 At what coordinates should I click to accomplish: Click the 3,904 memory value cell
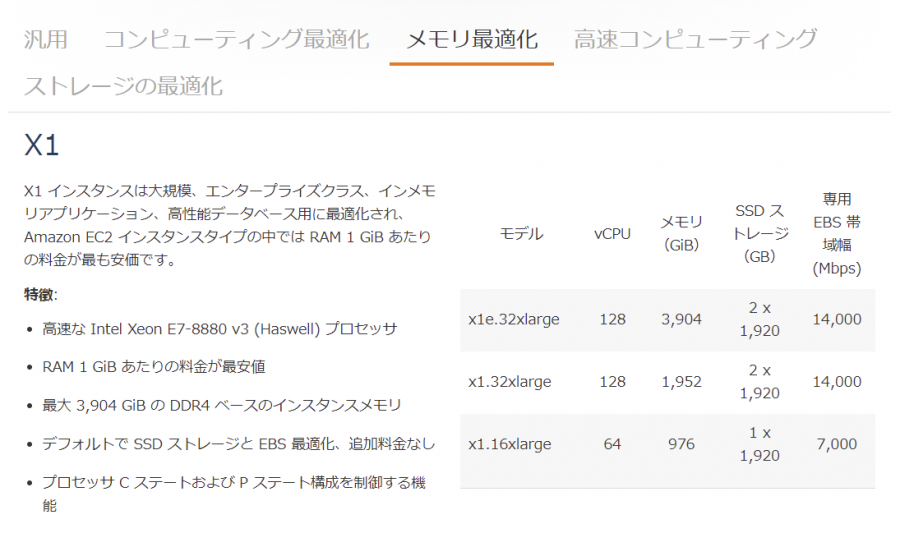[681, 320]
